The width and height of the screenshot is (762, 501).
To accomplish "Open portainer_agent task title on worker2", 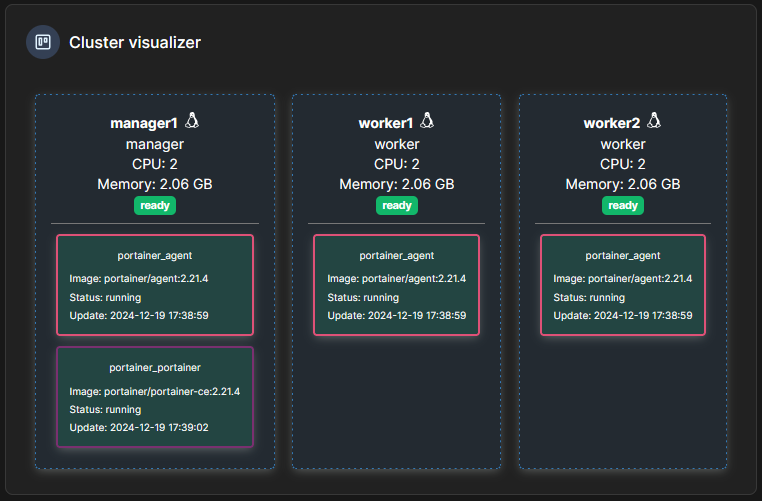I will [x=623, y=256].
